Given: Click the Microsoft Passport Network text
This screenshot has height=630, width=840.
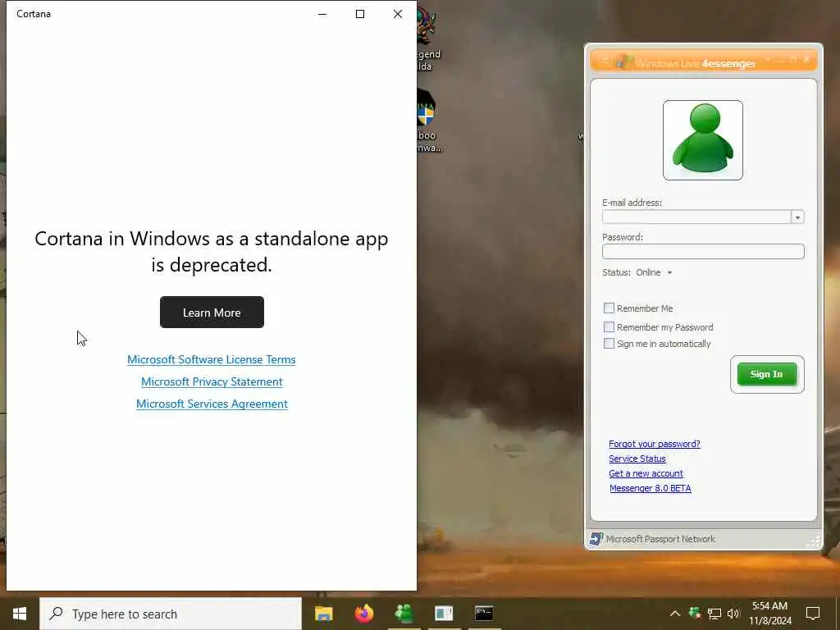Looking at the screenshot, I should point(660,539).
